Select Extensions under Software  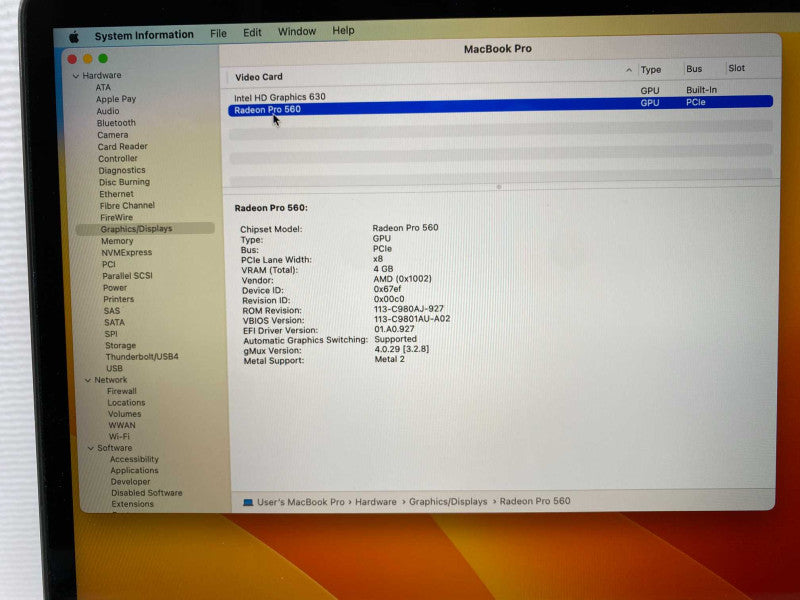click(x=132, y=504)
